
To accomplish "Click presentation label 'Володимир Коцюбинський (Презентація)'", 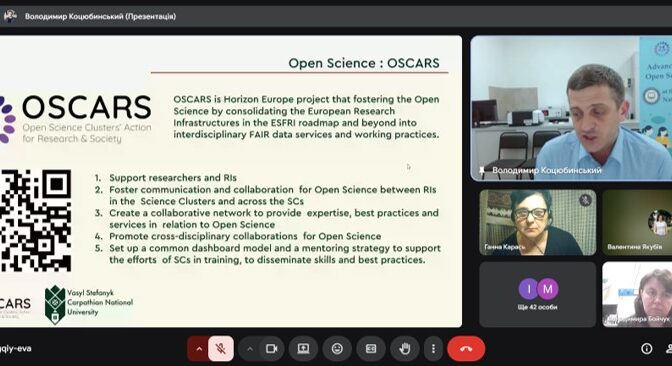I will (100, 16).
